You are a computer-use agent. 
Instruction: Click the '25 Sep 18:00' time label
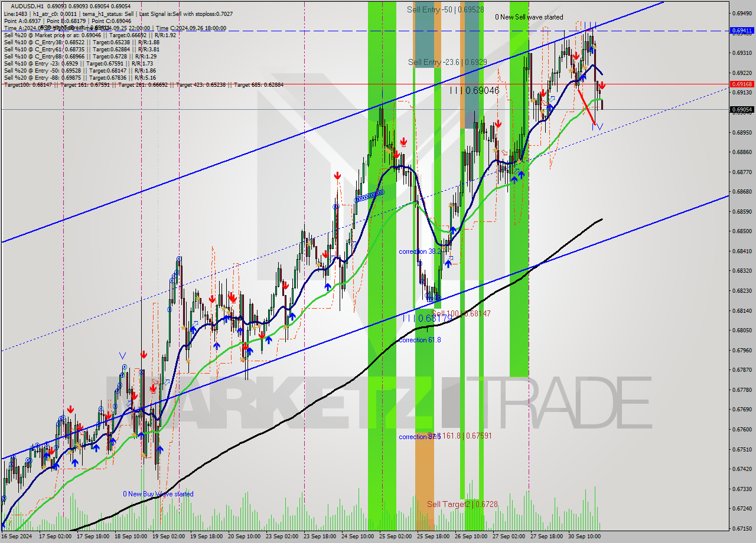pyautogui.click(x=434, y=537)
